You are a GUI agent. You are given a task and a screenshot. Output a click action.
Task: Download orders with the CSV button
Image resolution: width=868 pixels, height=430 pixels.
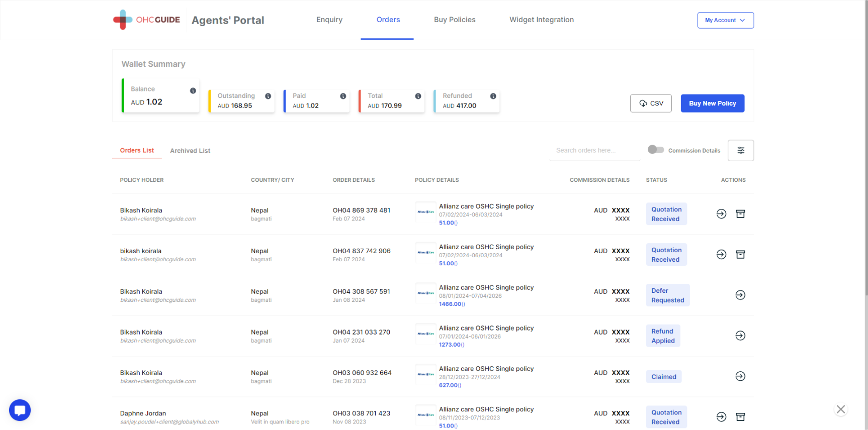651,103
